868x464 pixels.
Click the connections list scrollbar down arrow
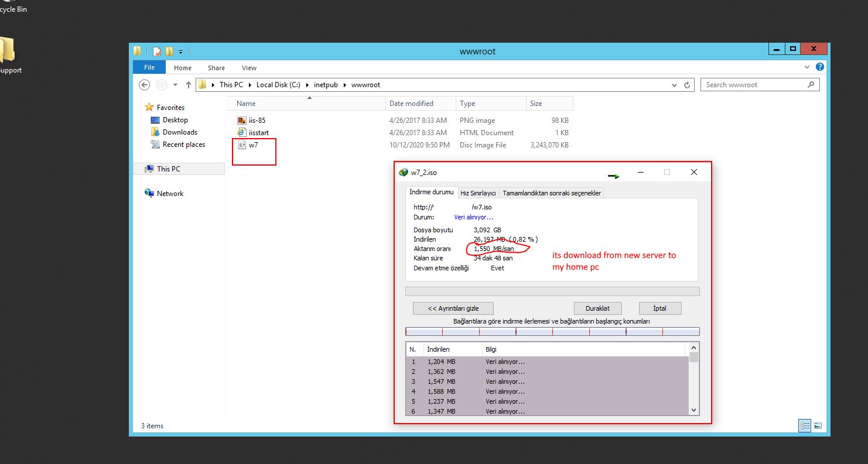pos(694,410)
